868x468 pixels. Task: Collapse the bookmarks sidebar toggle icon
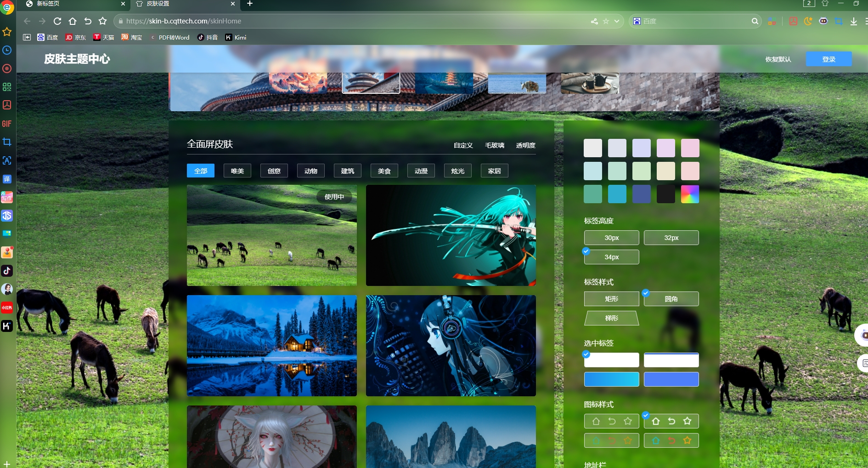click(27, 37)
